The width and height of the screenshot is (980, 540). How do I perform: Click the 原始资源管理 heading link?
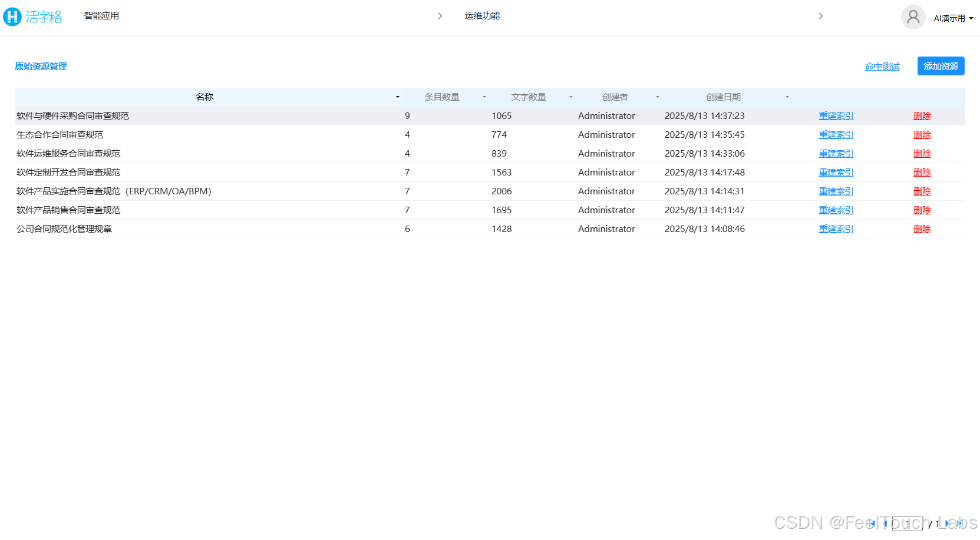coord(41,67)
